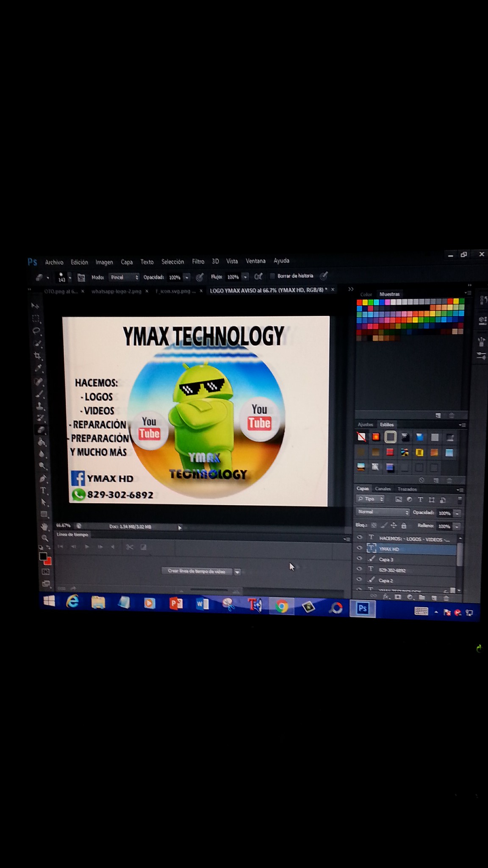
Task: Toggle brush panel icon in options bar
Action: [x=81, y=278]
